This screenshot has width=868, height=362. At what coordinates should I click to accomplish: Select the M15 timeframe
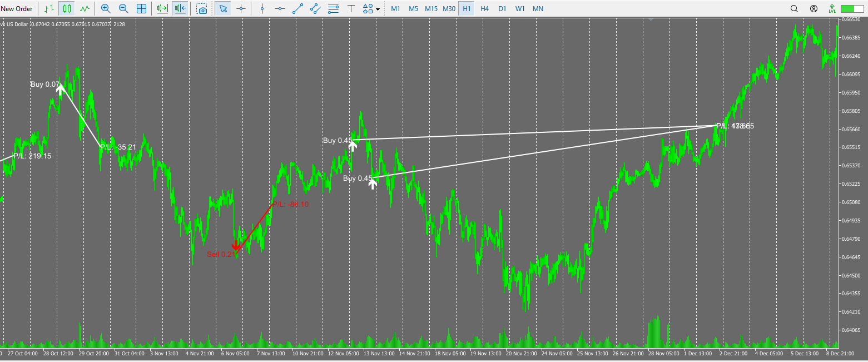tap(431, 8)
